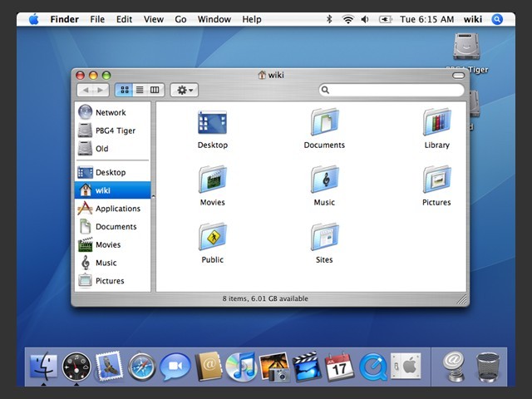Go to Desktop in the sidebar
This screenshot has width=532, height=399.
(112, 172)
